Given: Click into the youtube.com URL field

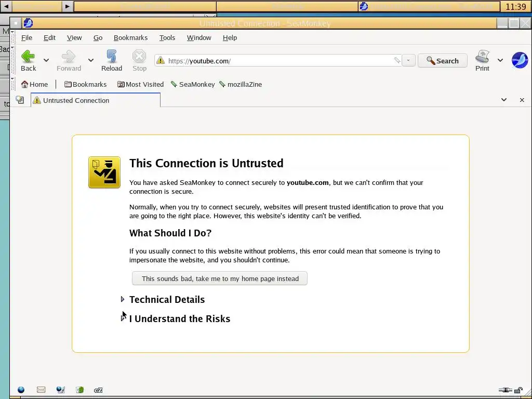Looking at the screenshot, I should tap(279, 61).
